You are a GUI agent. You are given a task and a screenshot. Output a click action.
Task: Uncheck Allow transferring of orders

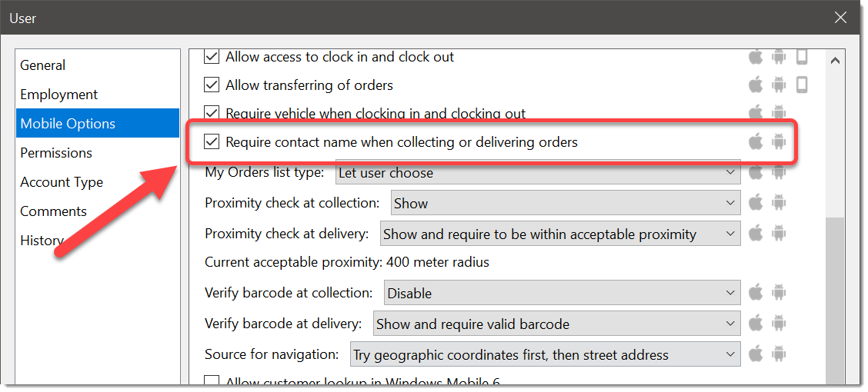point(212,85)
